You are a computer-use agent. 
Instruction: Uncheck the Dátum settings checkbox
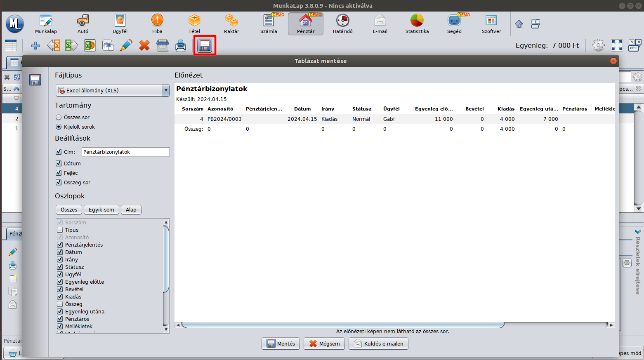pyautogui.click(x=59, y=164)
